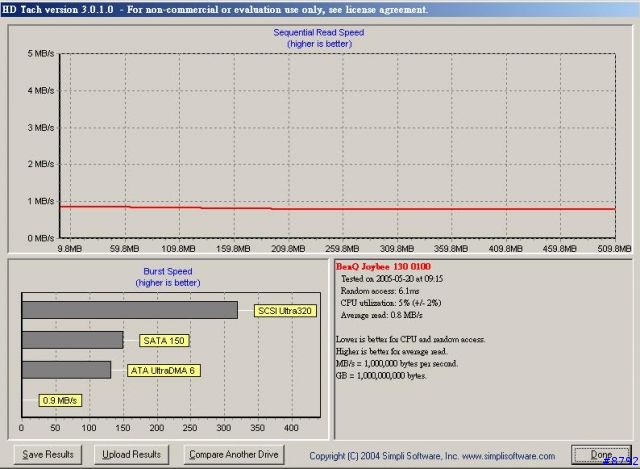Click the 9.8MB axis label
Screen dimensions: 640x469
click(70, 248)
